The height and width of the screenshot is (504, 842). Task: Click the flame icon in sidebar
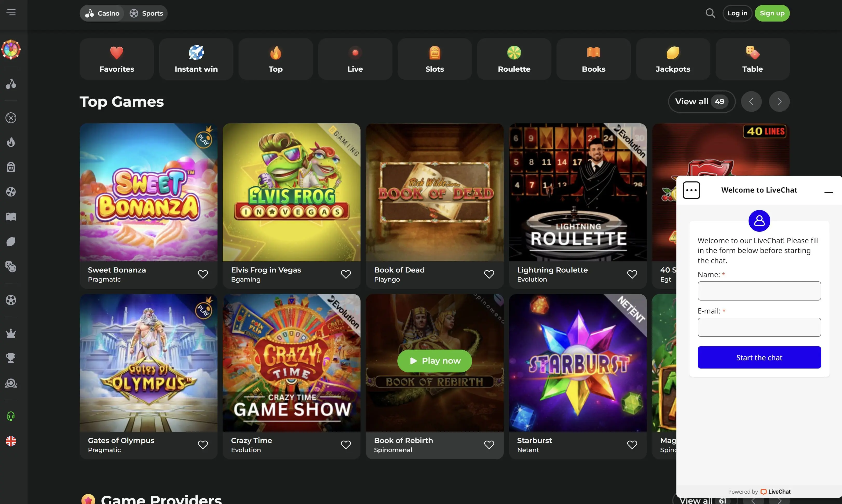click(11, 142)
